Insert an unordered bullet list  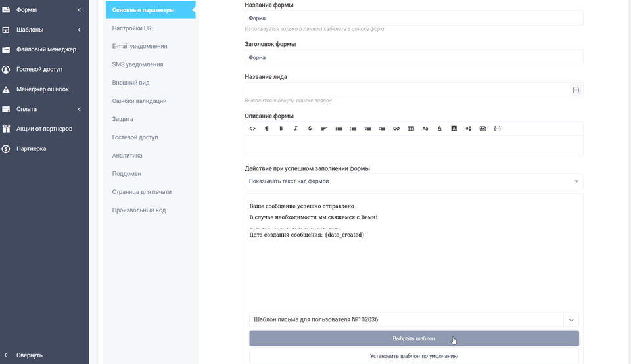click(x=339, y=129)
